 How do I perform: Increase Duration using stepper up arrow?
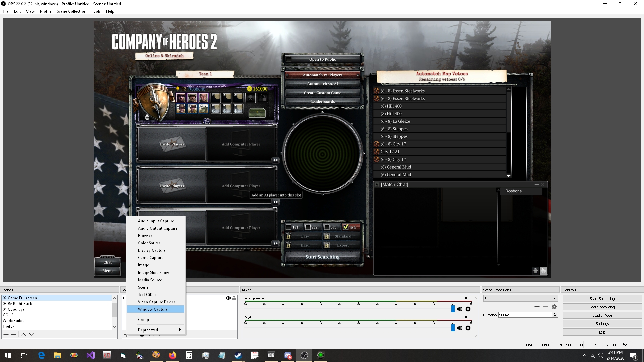click(x=555, y=314)
